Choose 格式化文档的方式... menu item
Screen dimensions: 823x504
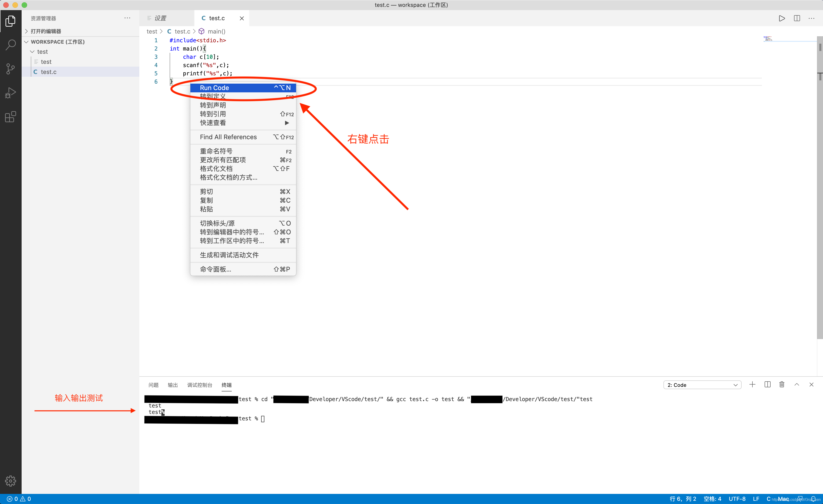pos(243,177)
